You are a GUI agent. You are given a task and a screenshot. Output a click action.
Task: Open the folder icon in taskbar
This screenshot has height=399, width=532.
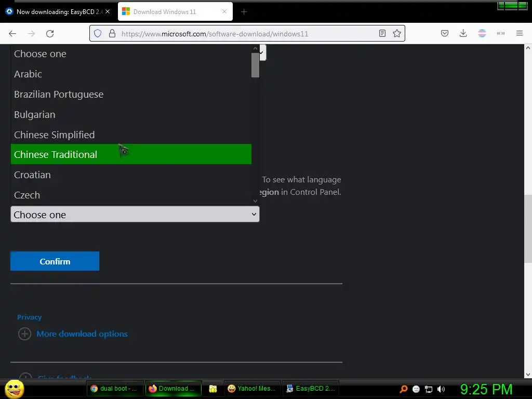tap(212, 389)
